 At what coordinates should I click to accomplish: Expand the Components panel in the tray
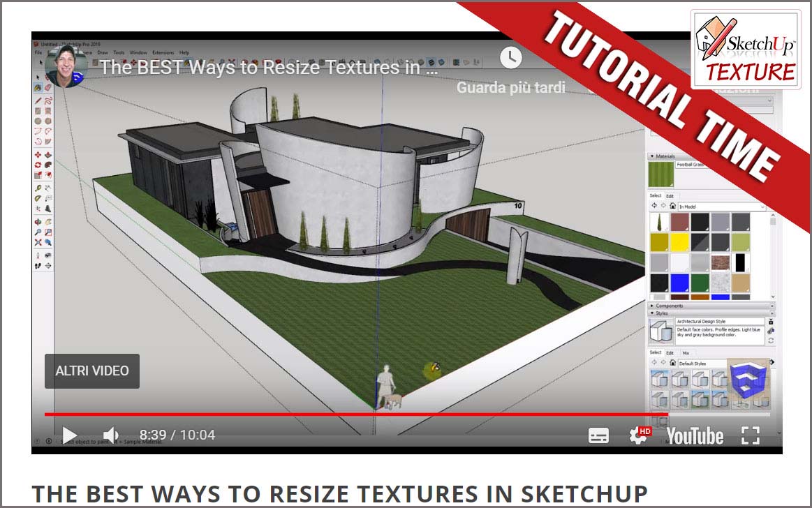(x=669, y=306)
